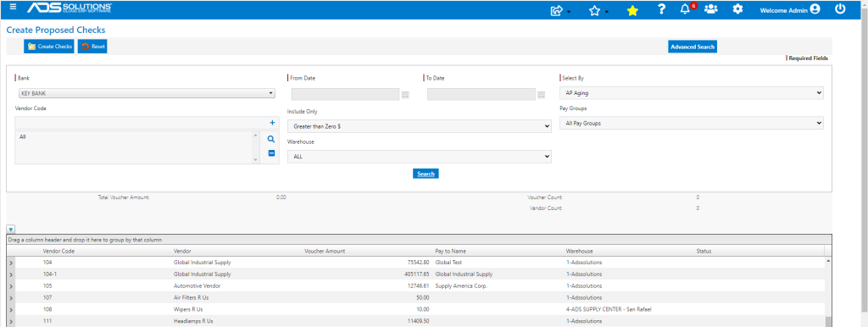Click the Create Checks button
The height and width of the screenshot is (327, 868).
(x=48, y=47)
